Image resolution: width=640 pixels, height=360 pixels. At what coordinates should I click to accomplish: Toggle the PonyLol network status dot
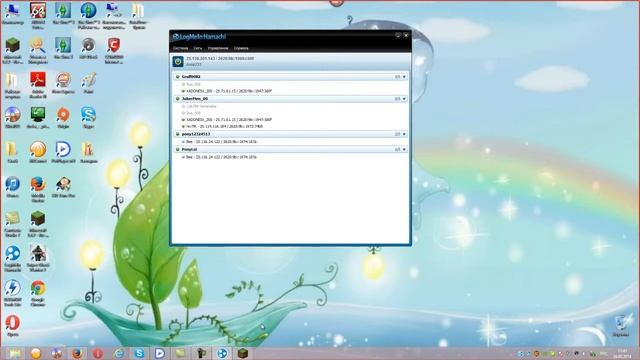(x=178, y=149)
